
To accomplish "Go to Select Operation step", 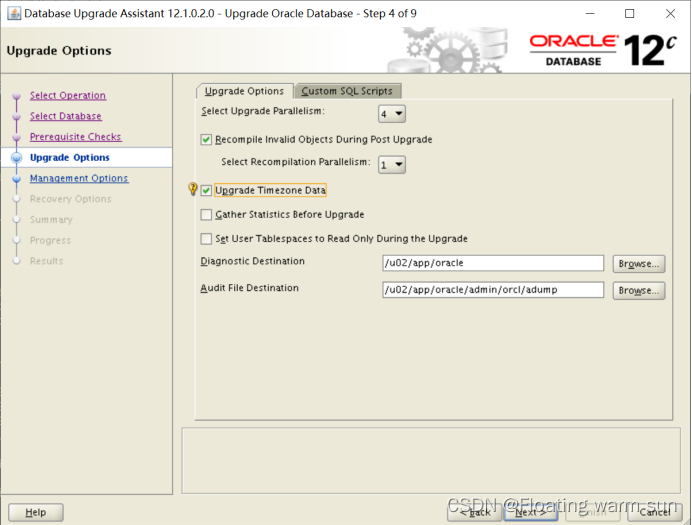I will point(68,95).
